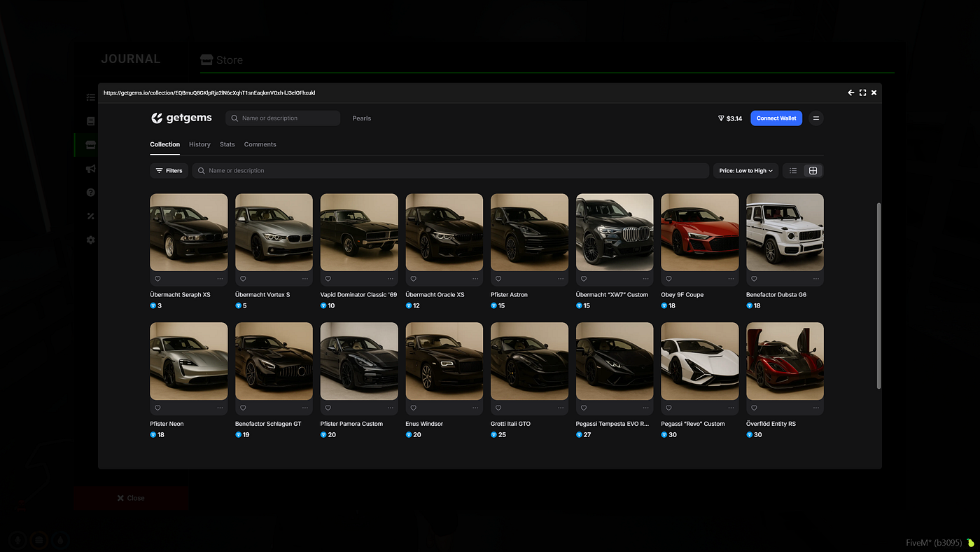Viewport: 980px width, 552px height.
Task: Open the Benefactor Schlagen GT item title
Action: (268, 424)
